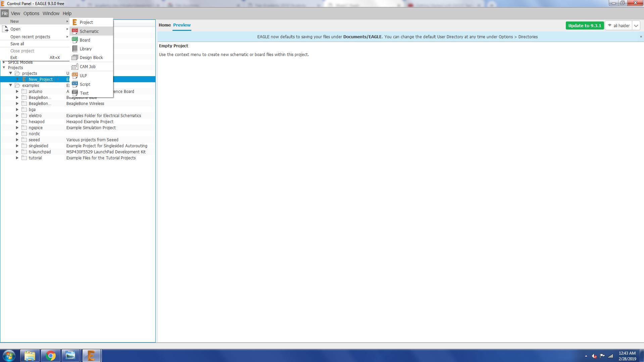Switch to the Home tab
The image size is (644, 362).
[x=165, y=25]
